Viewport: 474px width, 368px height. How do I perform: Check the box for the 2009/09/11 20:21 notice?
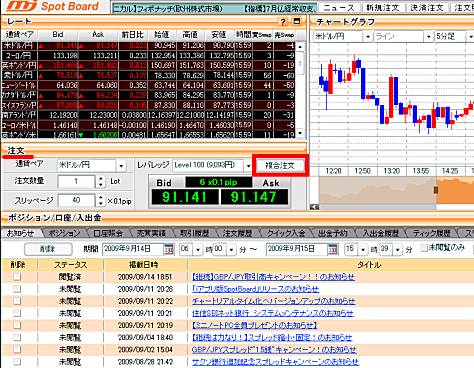click(17, 313)
